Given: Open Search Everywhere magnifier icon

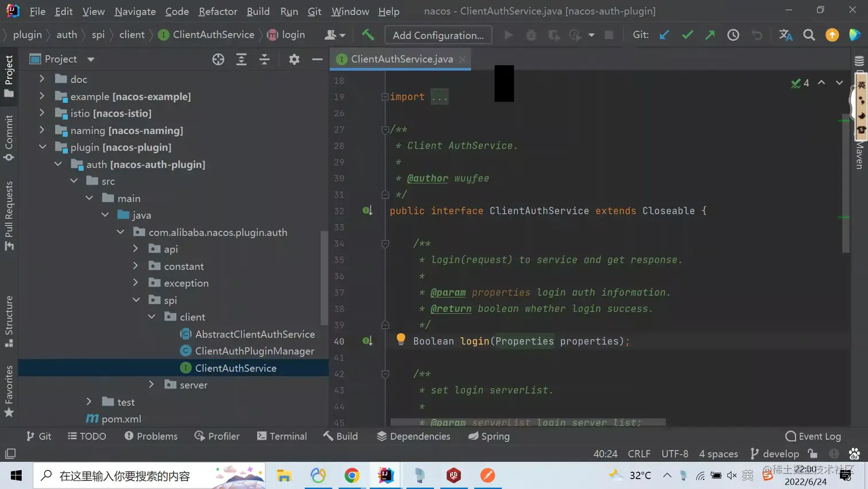Looking at the screenshot, I should pos(809,35).
